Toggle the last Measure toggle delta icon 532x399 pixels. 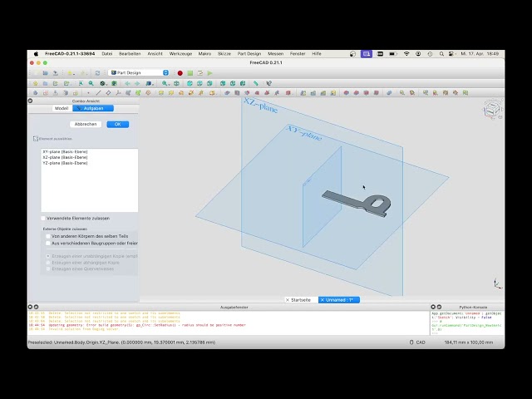(x=465, y=92)
